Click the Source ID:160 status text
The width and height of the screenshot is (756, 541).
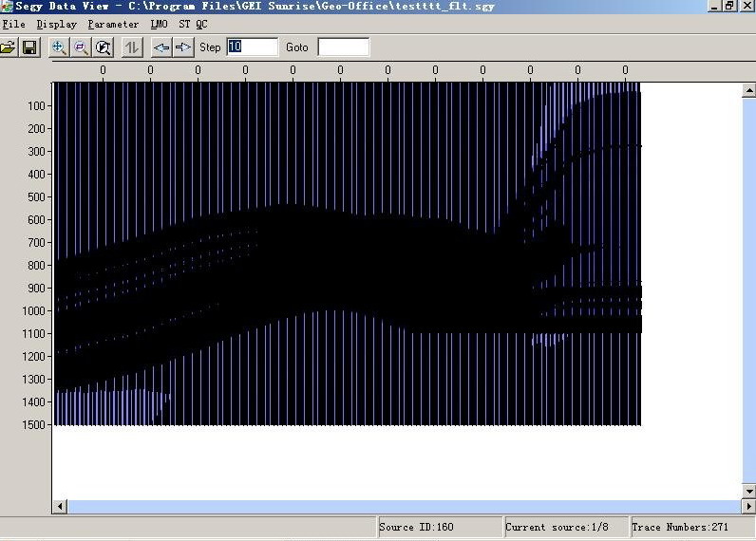point(416,527)
